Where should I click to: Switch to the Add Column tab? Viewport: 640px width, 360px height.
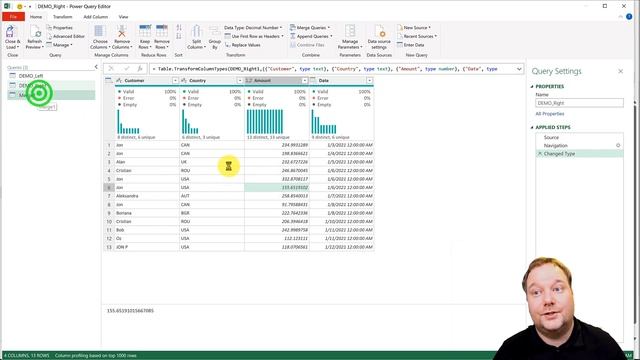pyautogui.click(x=96, y=17)
